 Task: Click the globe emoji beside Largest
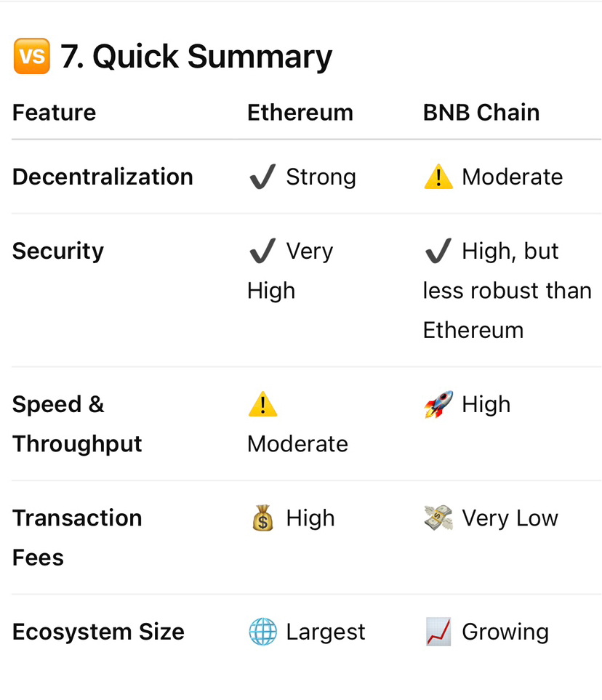coord(262,632)
